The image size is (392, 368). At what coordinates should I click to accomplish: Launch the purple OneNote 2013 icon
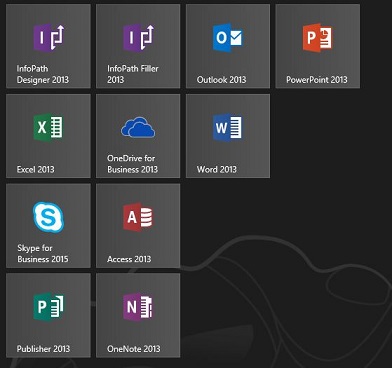(x=138, y=307)
